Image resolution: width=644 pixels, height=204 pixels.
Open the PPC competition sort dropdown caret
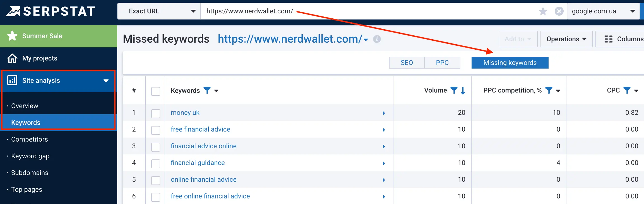click(x=558, y=91)
